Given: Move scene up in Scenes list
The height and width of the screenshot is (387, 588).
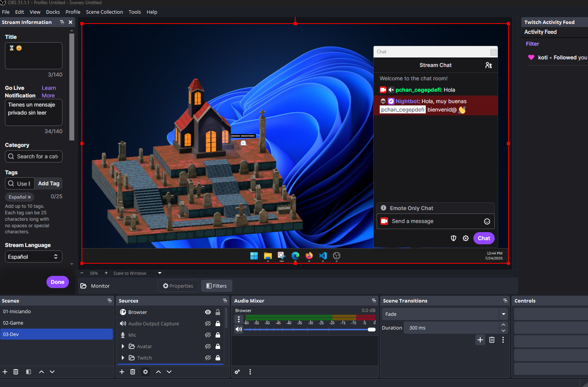Looking at the screenshot, I should click(42, 372).
